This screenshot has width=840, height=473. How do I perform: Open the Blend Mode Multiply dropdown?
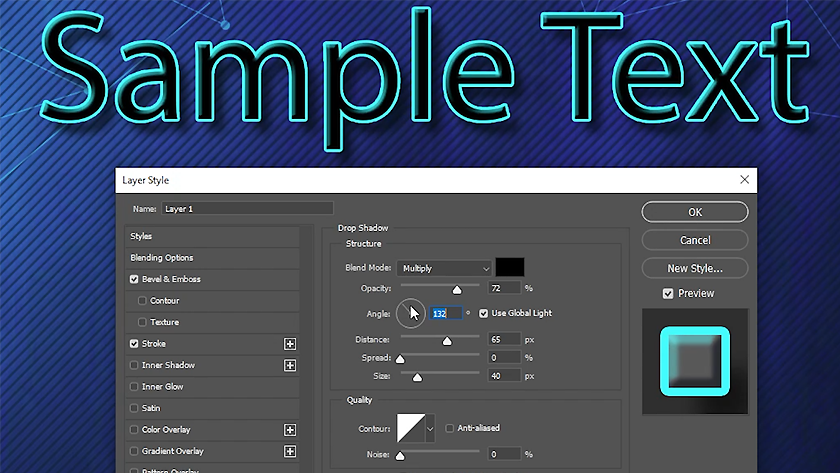tap(444, 268)
